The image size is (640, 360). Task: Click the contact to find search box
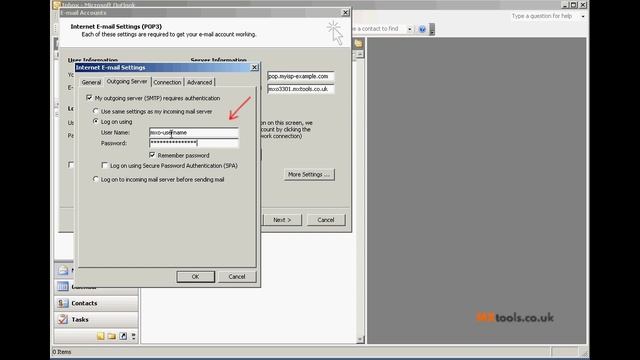380,29
